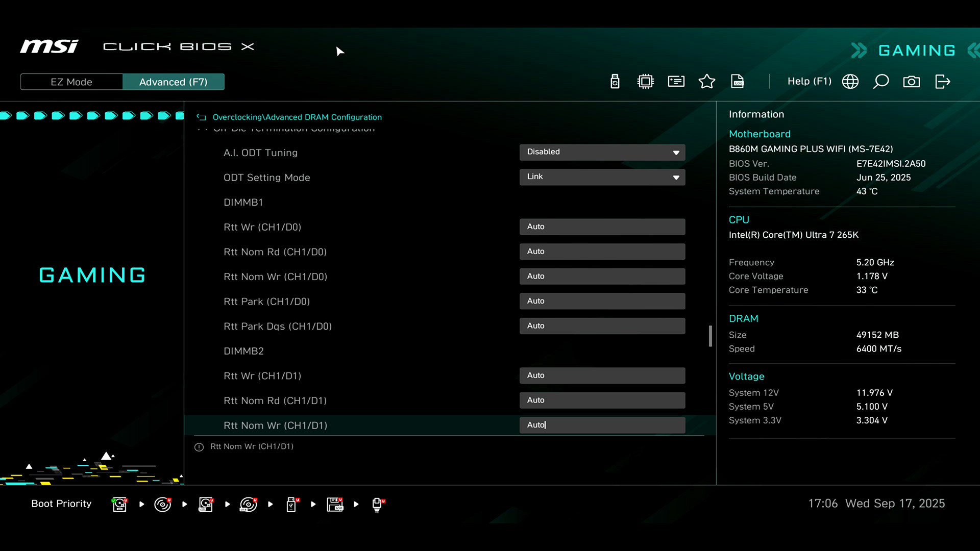Click Rtt Wr (CH1/D0) value field
980x551 pixels.
(602, 227)
